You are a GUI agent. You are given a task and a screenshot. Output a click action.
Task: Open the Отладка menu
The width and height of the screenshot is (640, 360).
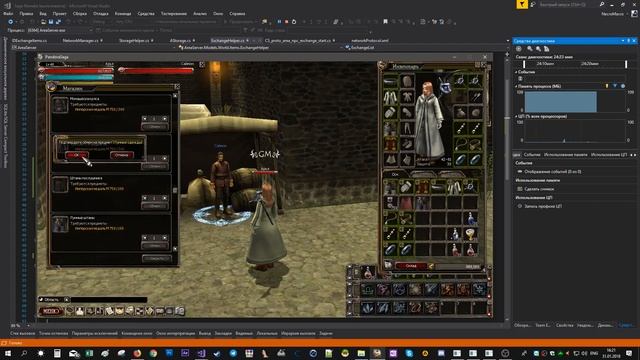[x=100, y=13]
